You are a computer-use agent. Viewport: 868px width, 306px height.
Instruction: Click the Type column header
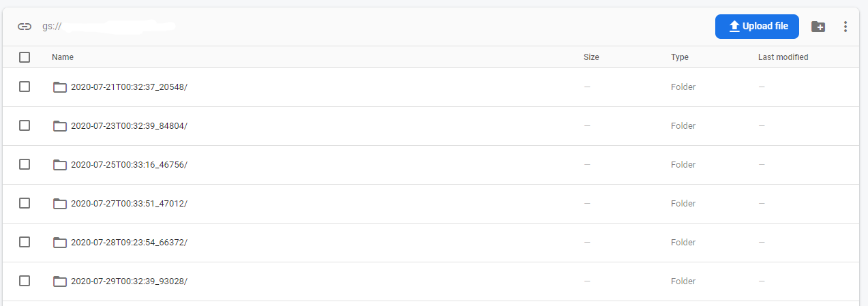pyautogui.click(x=680, y=57)
